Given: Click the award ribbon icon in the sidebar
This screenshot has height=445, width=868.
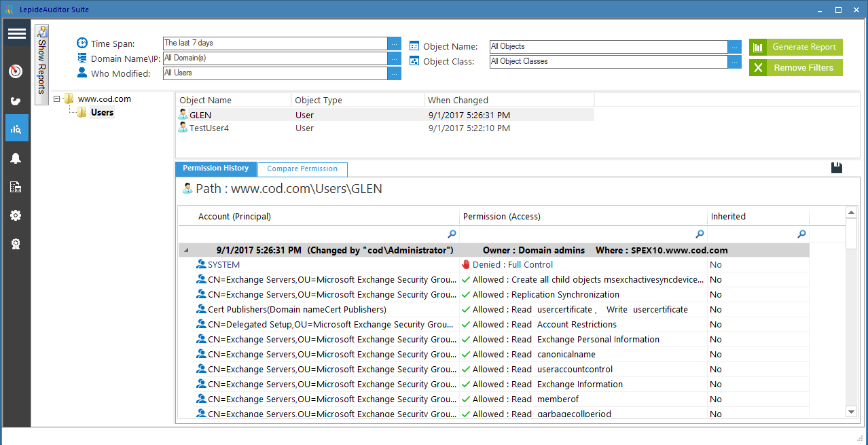Looking at the screenshot, I should point(16,244).
